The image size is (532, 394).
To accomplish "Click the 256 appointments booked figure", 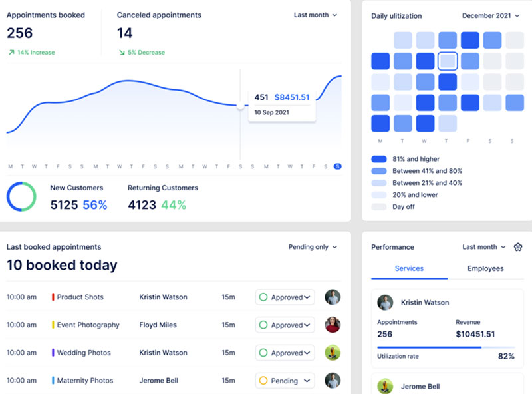I will [x=20, y=33].
